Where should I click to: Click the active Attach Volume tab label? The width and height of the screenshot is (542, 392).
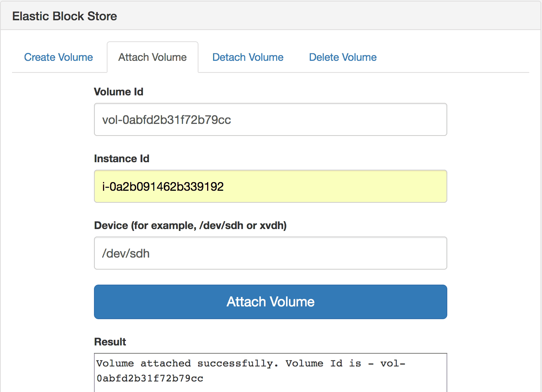(x=152, y=57)
